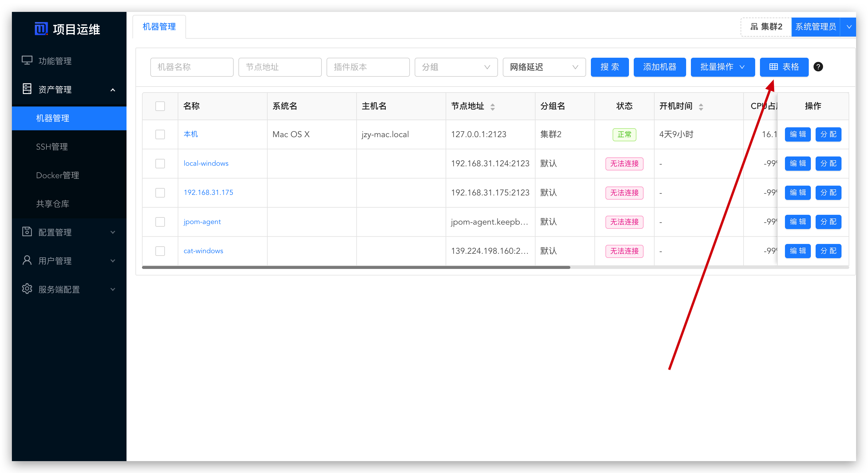Open the 分组 dropdown filter

coord(456,67)
